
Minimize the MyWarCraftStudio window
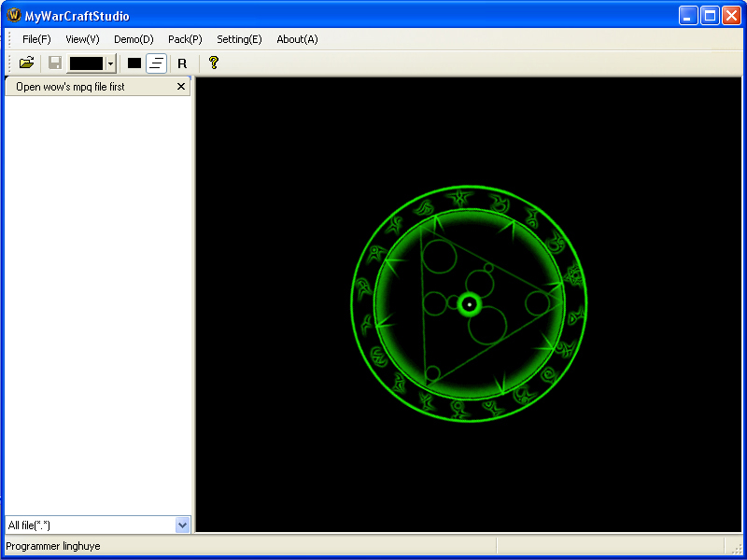pos(688,16)
